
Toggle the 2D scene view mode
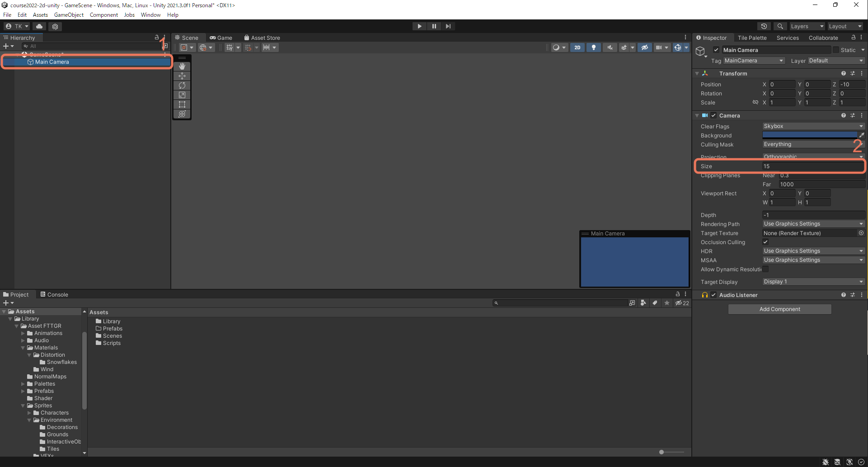(577, 47)
